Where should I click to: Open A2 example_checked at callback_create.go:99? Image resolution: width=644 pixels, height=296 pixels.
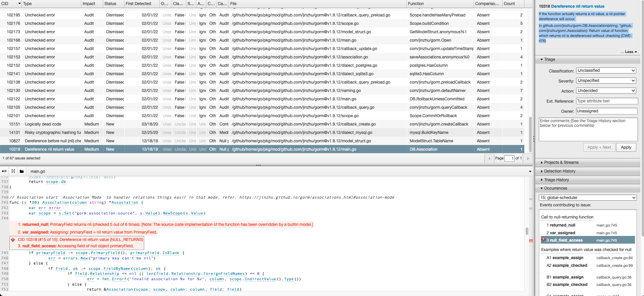pos(588,265)
